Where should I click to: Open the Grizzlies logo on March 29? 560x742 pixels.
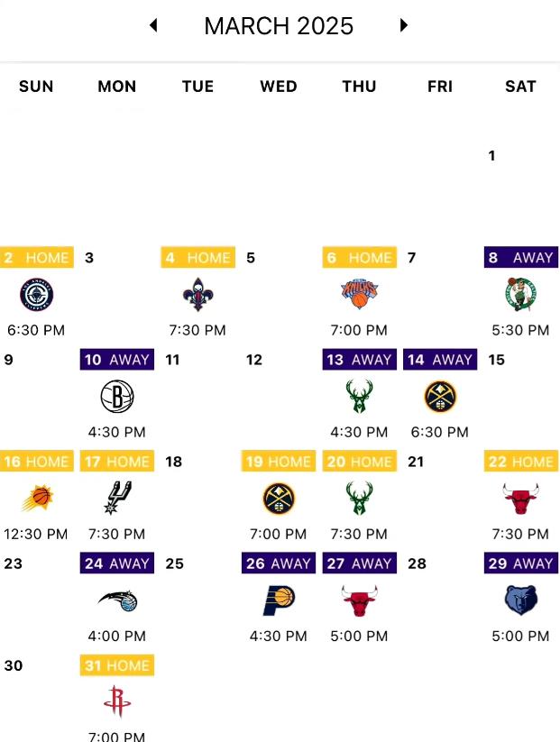[x=520, y=600]
